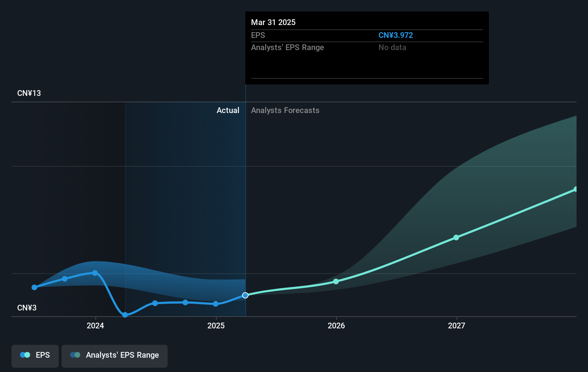Click the Analysts' EPS Range tooltip row label
588x372 pixels.
point(287,48)
